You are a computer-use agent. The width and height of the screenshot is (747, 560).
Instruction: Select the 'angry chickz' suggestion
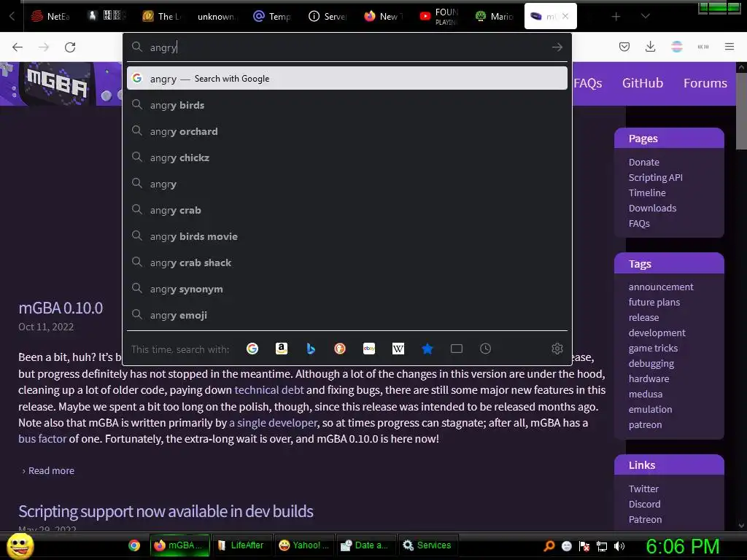tap(347, 157)
